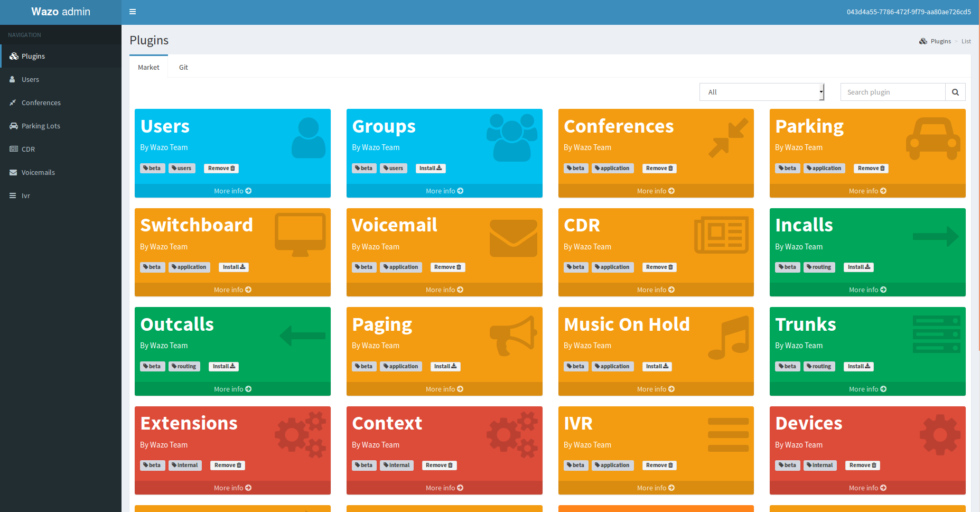Install the Incalls plugin
This screenshot has width=980, height=512.
click(858, 267)
